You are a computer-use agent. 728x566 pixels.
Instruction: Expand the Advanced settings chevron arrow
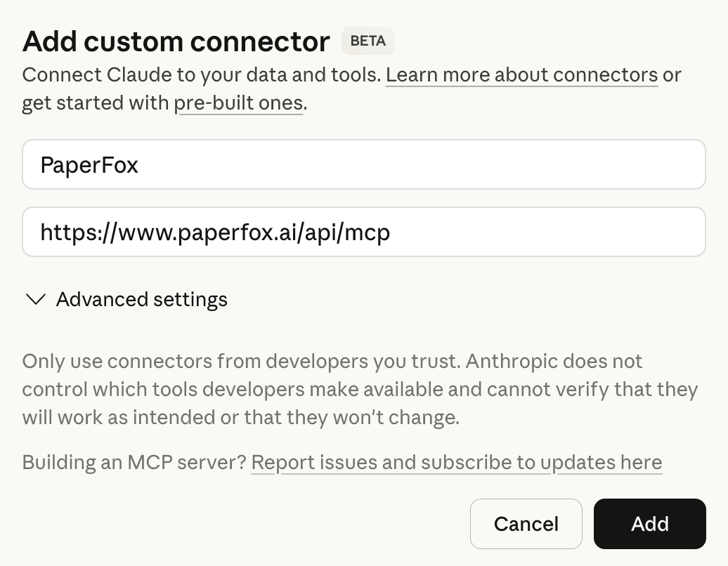pos(35,299)
